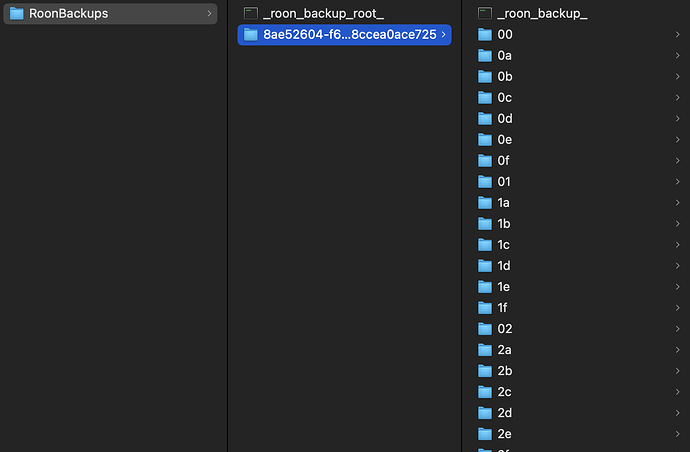Viewport: 690px width, 452px height.
Task: Expand the 1e folder chevron
Action: [x=678, y=287]
